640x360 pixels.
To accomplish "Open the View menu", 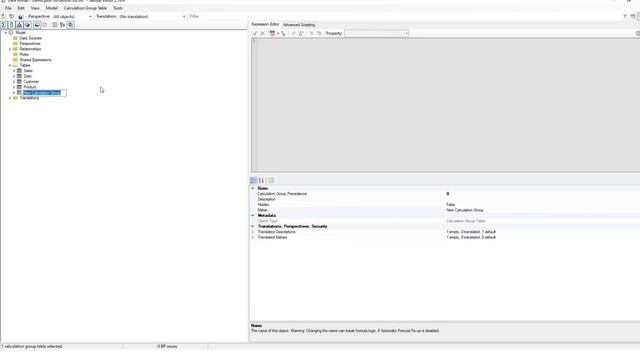I will point(36,8).
